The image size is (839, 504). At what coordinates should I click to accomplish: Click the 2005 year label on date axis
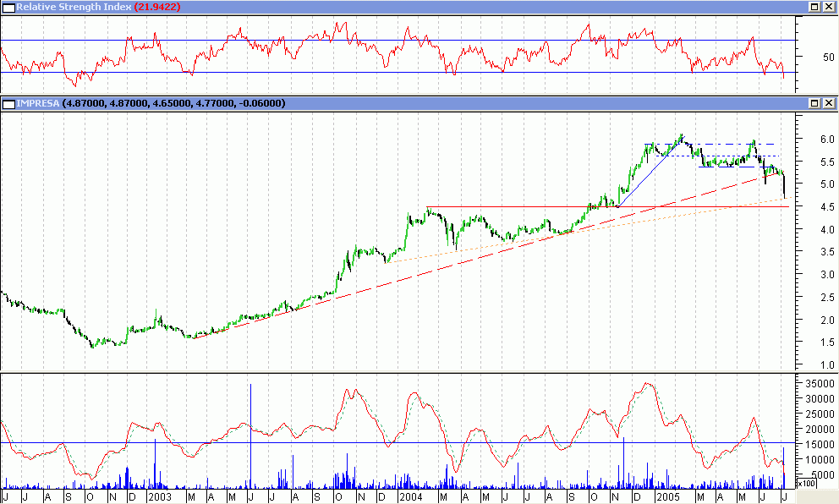668,497
